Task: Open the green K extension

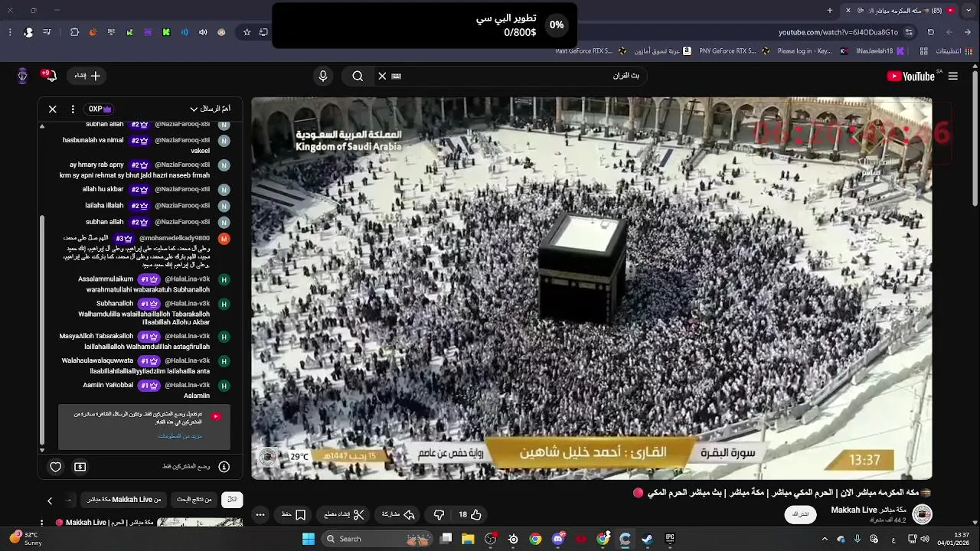Action: click(166, 32)
